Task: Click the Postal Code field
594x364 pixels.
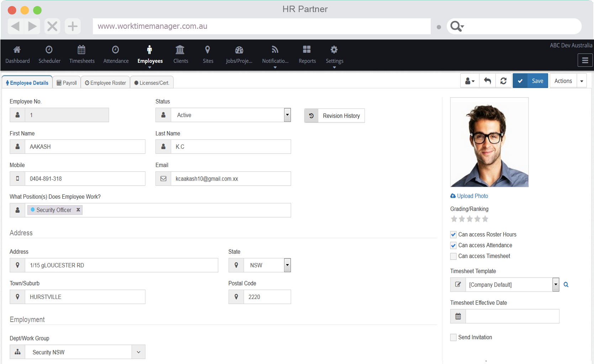Action: coord(267,297)
